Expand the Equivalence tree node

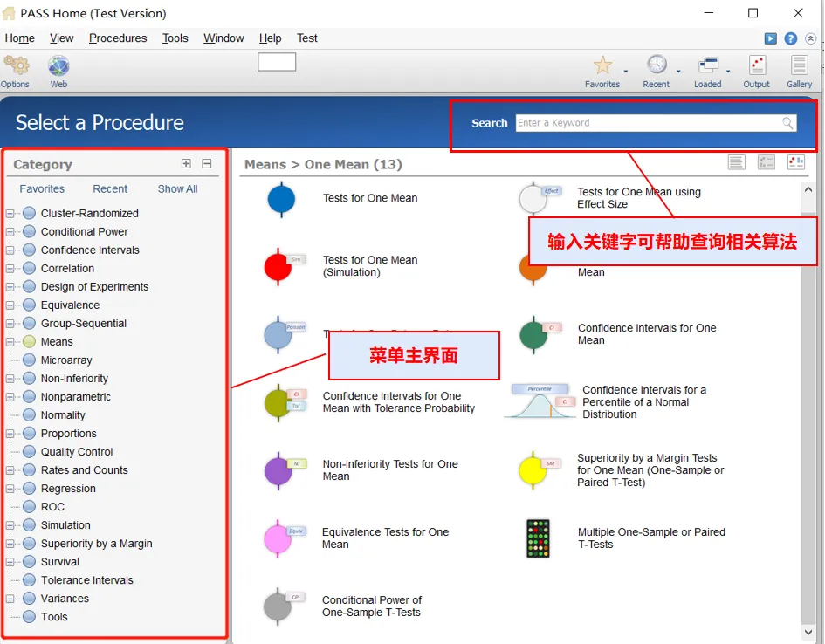(10, 305)
